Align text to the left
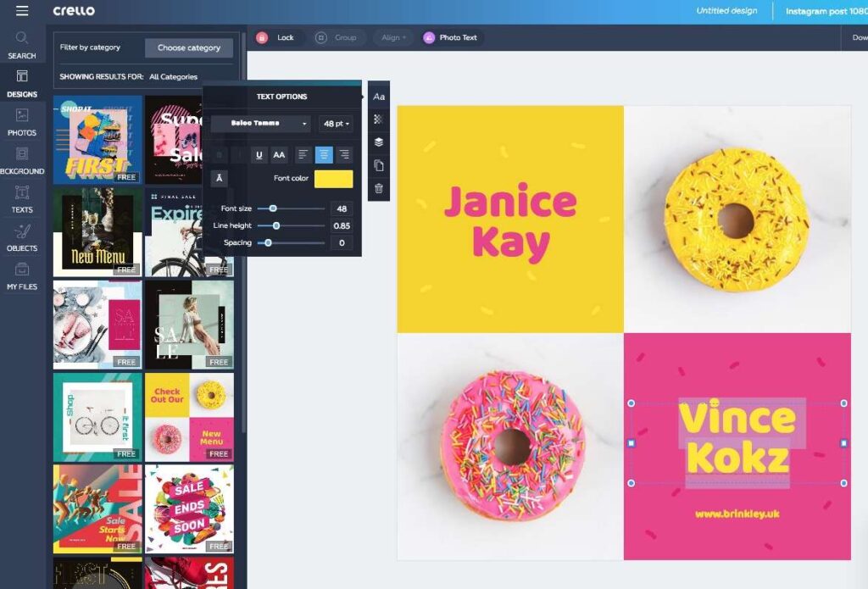868x589 pixels. pos(303,155)
